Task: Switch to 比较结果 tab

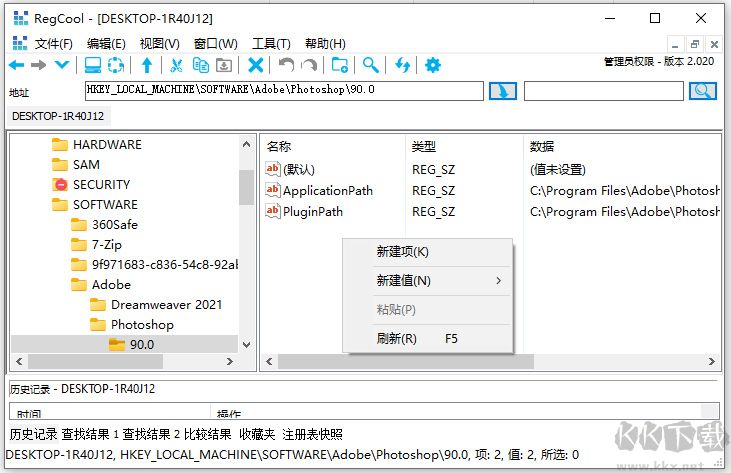Action: (x=207, y=435)
